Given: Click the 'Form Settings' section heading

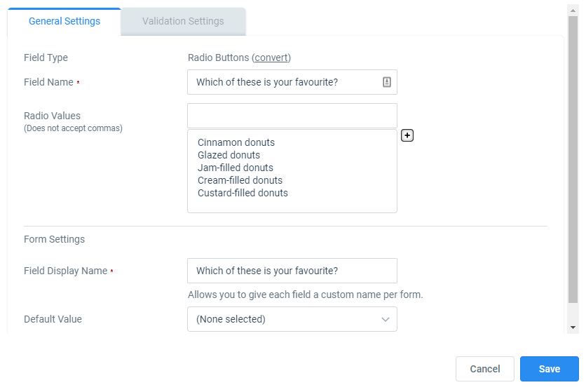Looking at the screenshot, I should click(x=54, y=239).
